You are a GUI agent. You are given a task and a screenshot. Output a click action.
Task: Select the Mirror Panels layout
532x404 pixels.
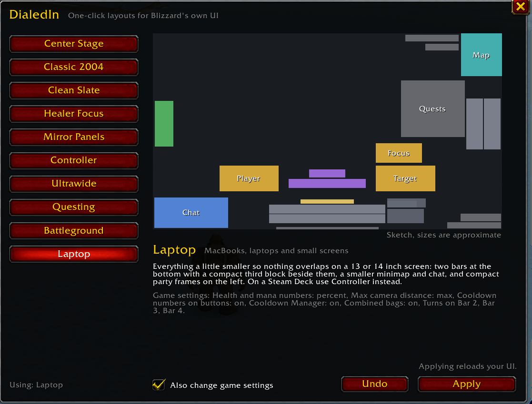click(x=74, y=137)
